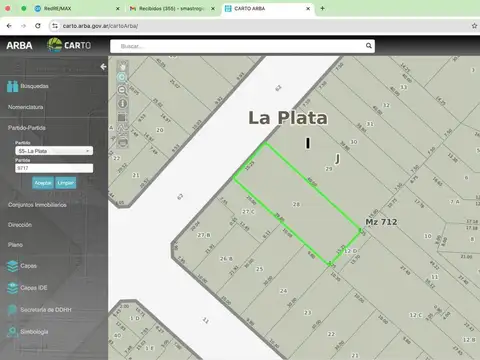480x360 pixels.
Task: Open the Capas IDE panel
Action: click(x=34, y=288)
